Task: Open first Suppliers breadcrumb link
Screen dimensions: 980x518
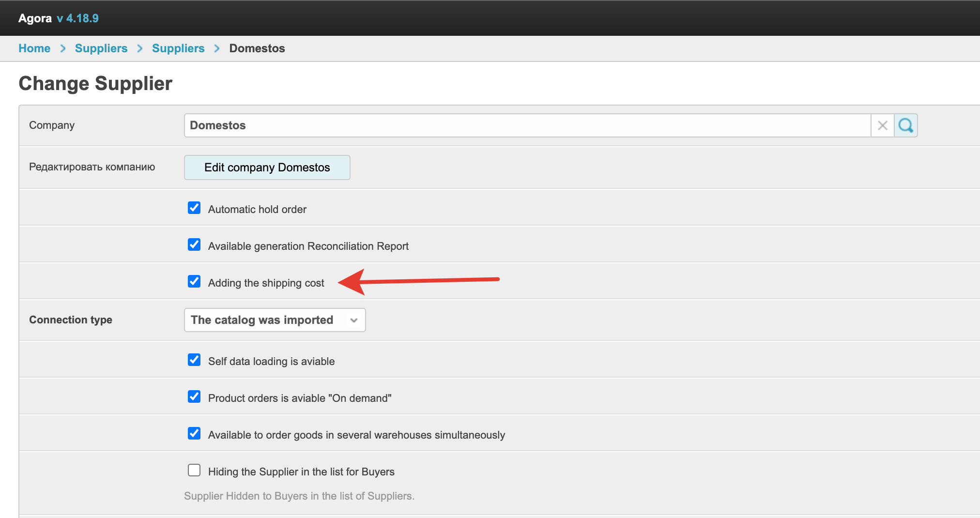Action: pyautogui.click(x=101, y=48)
